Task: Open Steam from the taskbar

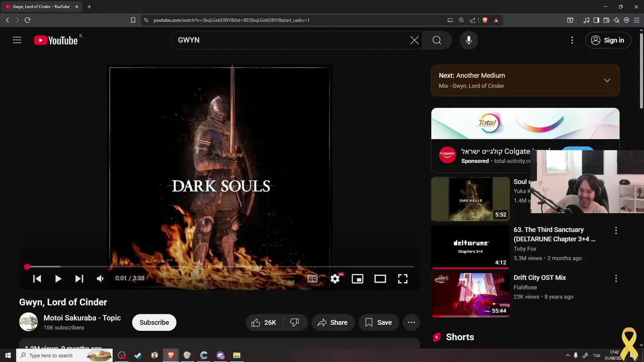Action: coord(138,355)
